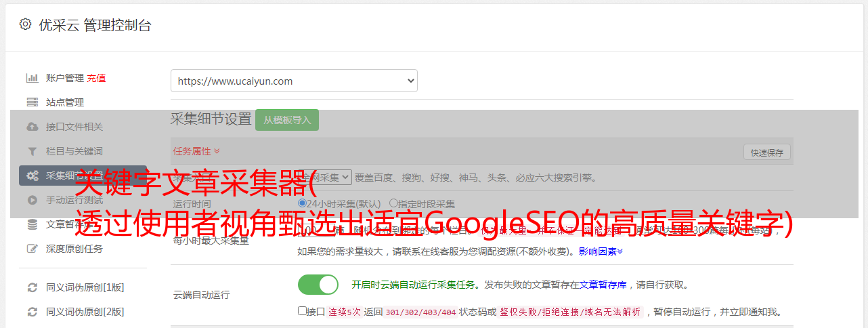Open 采集细节设置 sidebar menu item
868x328 pixels.
pos(83,176)
